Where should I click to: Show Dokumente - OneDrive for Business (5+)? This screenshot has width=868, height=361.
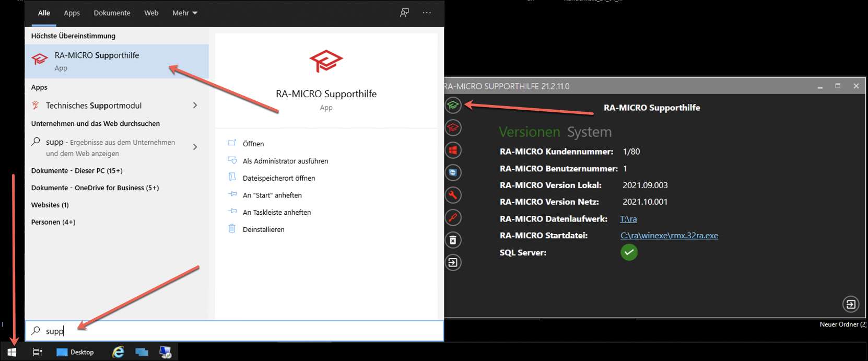95,188
